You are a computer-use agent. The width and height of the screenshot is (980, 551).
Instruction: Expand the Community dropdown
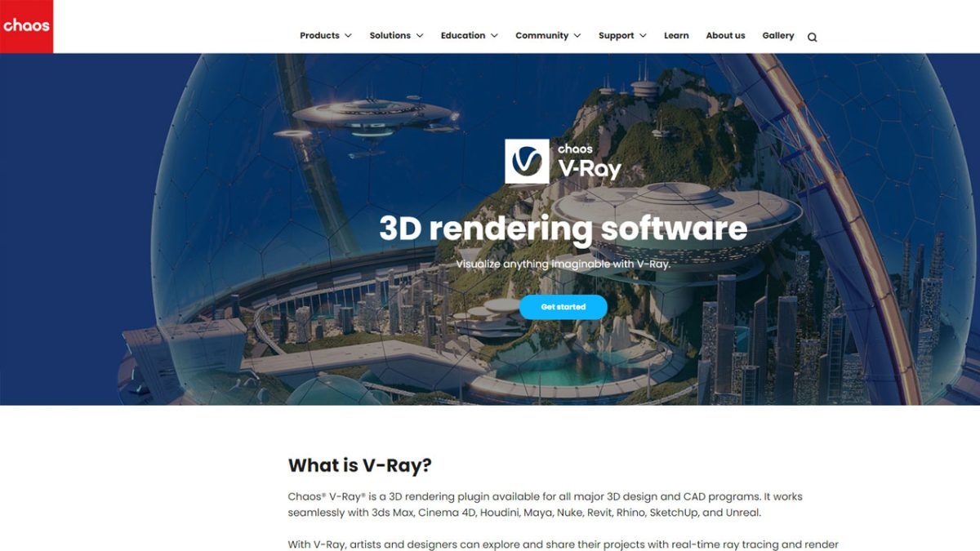coord(541,35)
